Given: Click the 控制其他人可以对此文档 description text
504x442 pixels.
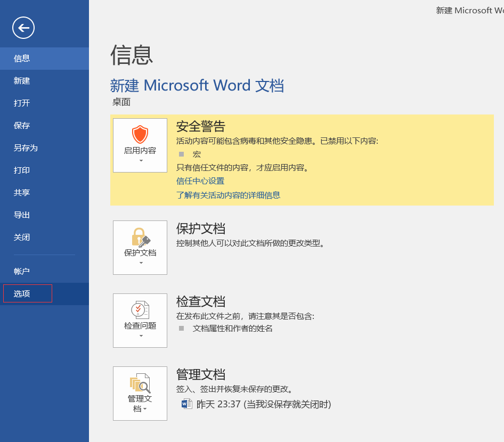Looking at the screenshot, I should coord(251,243).
